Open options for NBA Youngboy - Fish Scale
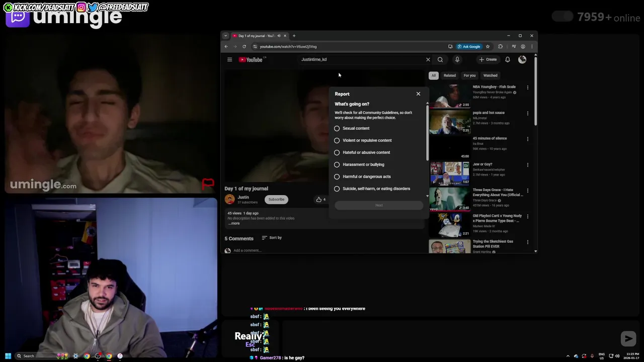644x362 pixels. coord(527,87)
